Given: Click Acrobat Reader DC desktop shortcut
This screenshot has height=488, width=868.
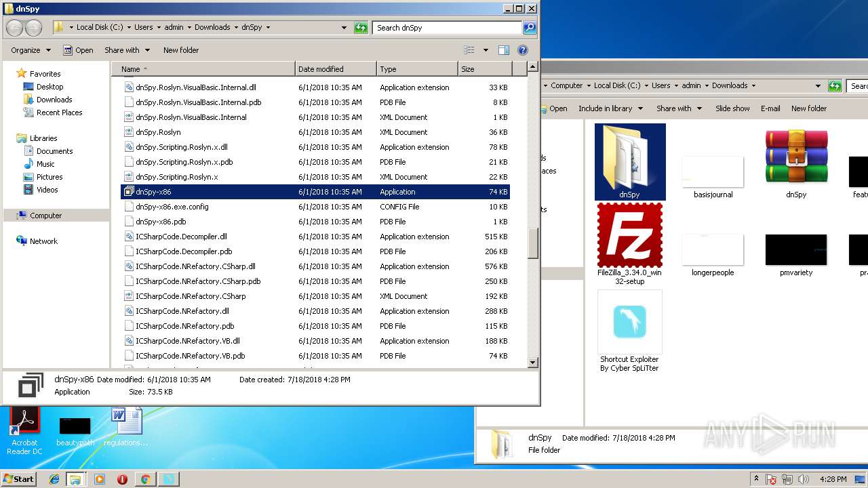Looking at the screenshot, I should point(24,431).
